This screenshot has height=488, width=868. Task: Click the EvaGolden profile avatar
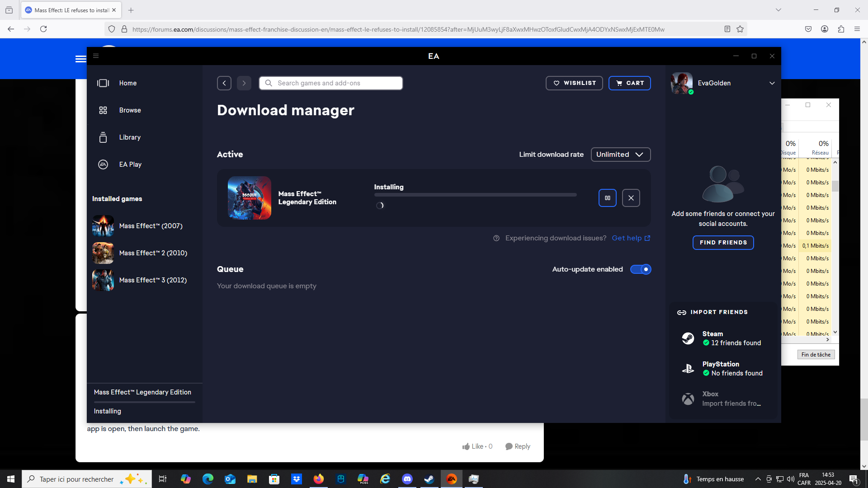682,83
